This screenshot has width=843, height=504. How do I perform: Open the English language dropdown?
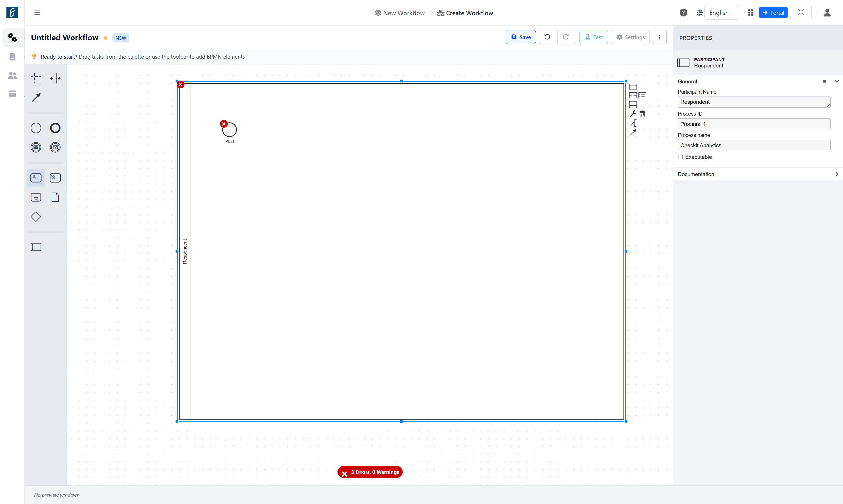coord(721,13)
